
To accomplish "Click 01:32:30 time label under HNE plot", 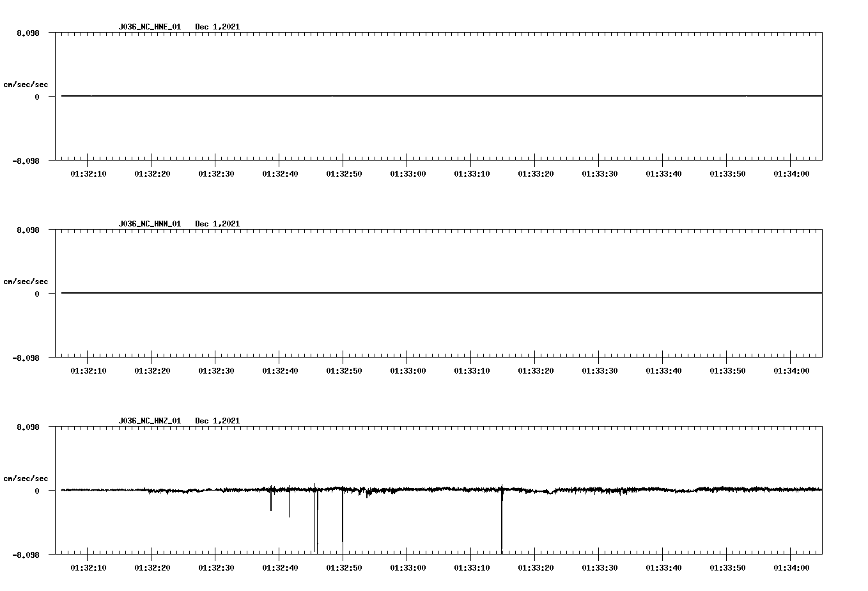I will point(216,174).
